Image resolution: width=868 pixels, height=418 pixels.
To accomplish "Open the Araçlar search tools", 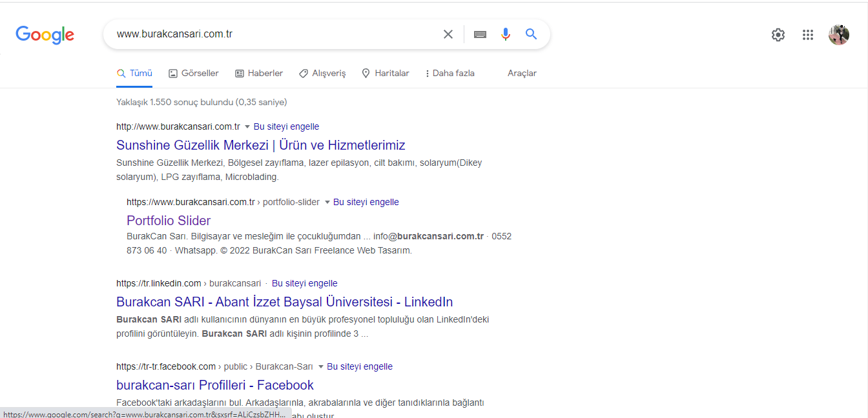I will click(522, 74).
